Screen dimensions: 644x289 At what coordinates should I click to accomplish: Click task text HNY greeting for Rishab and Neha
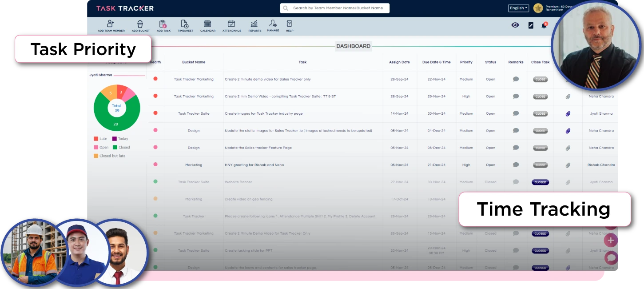coord(254,165)
